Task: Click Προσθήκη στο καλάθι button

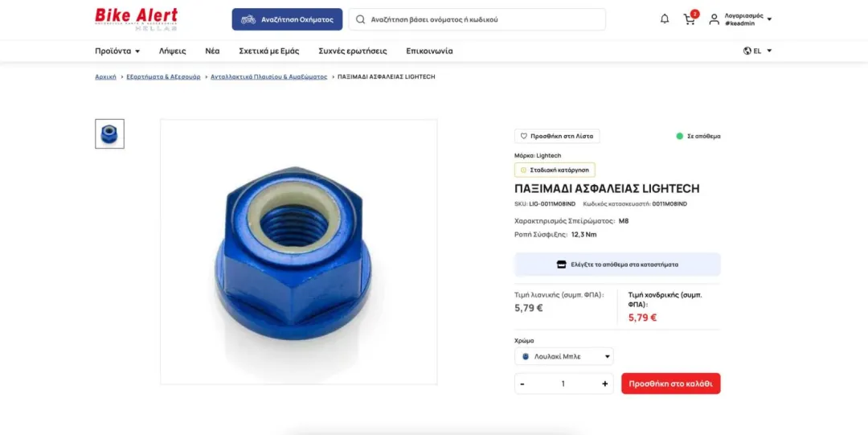Action: tap(671, 384)
